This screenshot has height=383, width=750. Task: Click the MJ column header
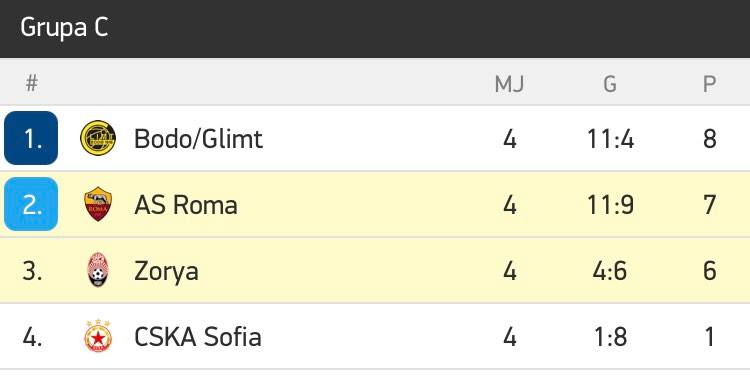point(509,84)
